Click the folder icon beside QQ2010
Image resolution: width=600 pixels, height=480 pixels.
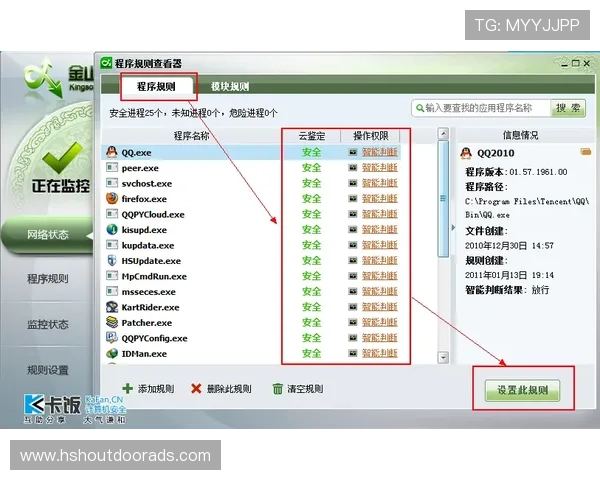point(585,152)
